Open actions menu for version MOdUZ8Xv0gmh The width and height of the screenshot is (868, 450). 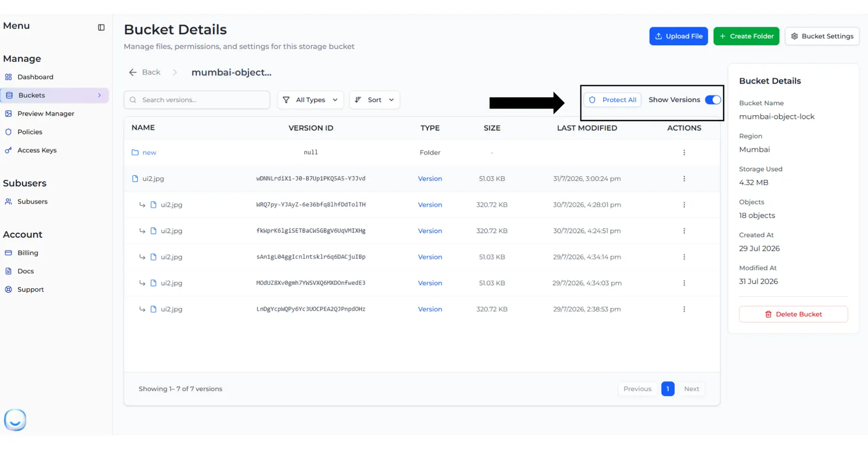(x=684, y=283)
